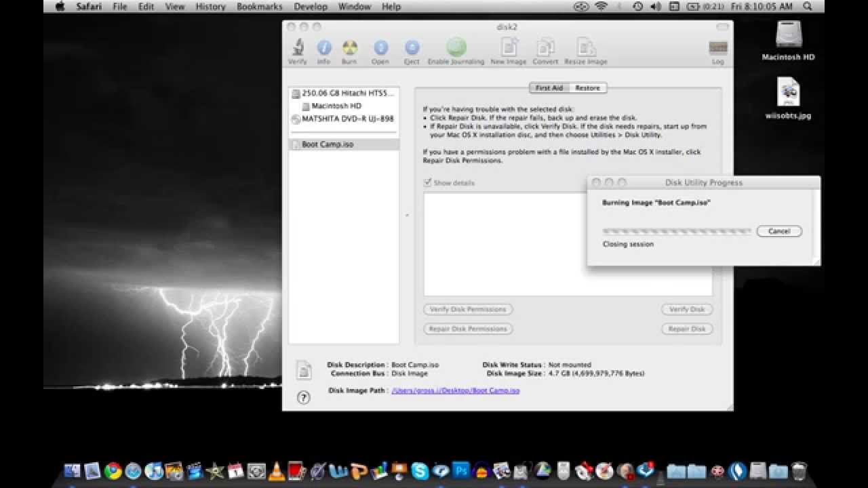The height and width of the screenshot is (488, 868).
Task: Open the Develop menu
Action: pos(311,6)
